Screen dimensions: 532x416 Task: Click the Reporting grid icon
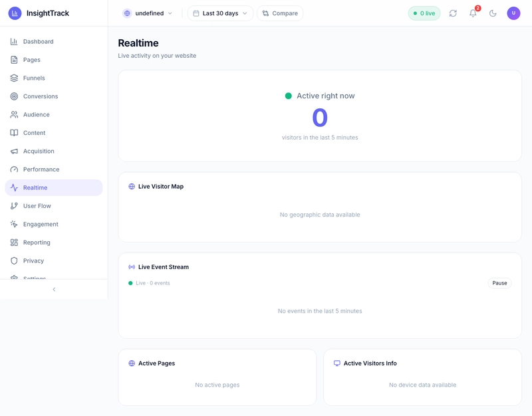coord(14,243)
